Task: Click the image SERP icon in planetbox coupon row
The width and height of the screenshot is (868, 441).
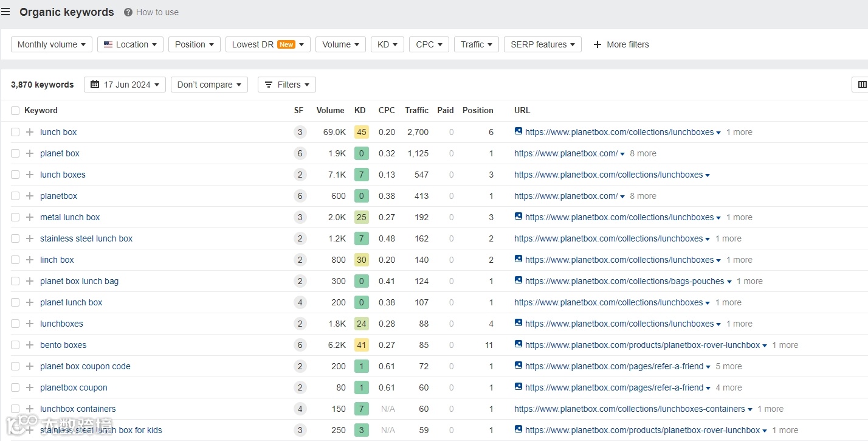Action: click(x=518, y=386)
